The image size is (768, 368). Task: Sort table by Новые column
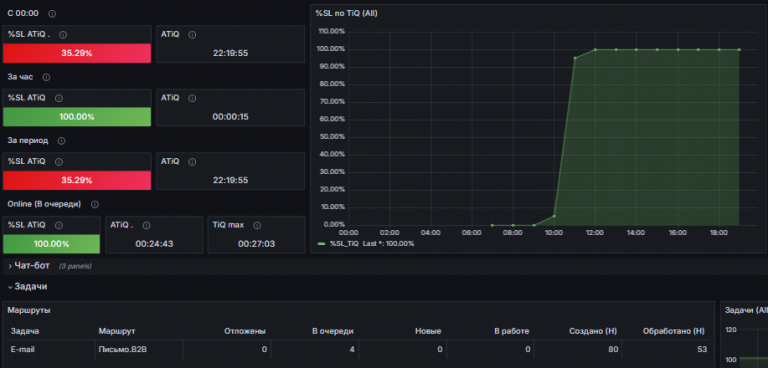pyautogui.click(x=428, y=331)
